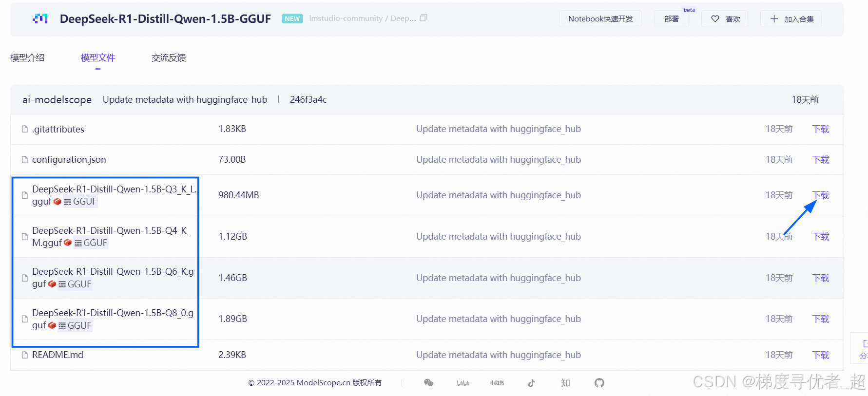Download the Q6_K gguf file

tap(821, 278)
